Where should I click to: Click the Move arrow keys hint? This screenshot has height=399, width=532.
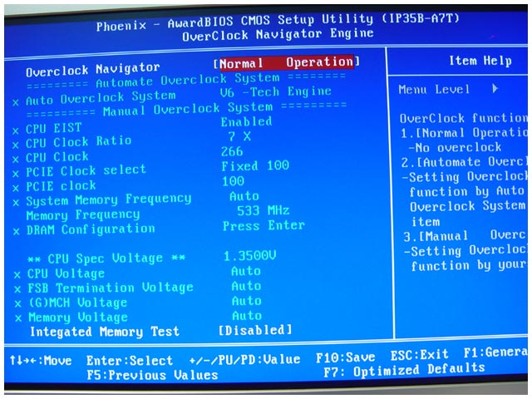click(x=41, y=360)
